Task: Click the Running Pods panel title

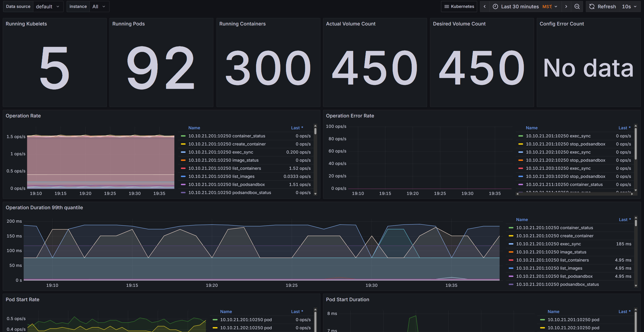Action: (x=128, y=24)
